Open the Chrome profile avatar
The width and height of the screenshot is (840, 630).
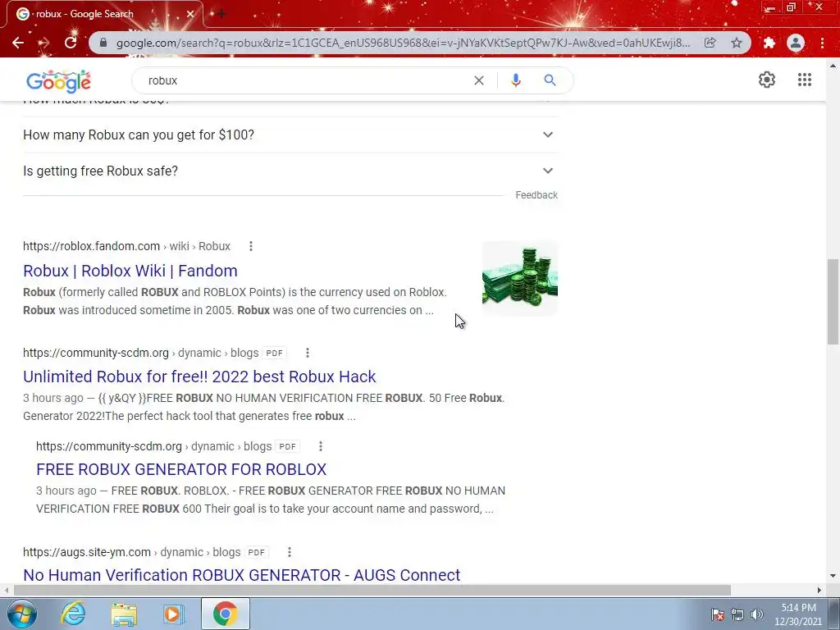[796, 43]
